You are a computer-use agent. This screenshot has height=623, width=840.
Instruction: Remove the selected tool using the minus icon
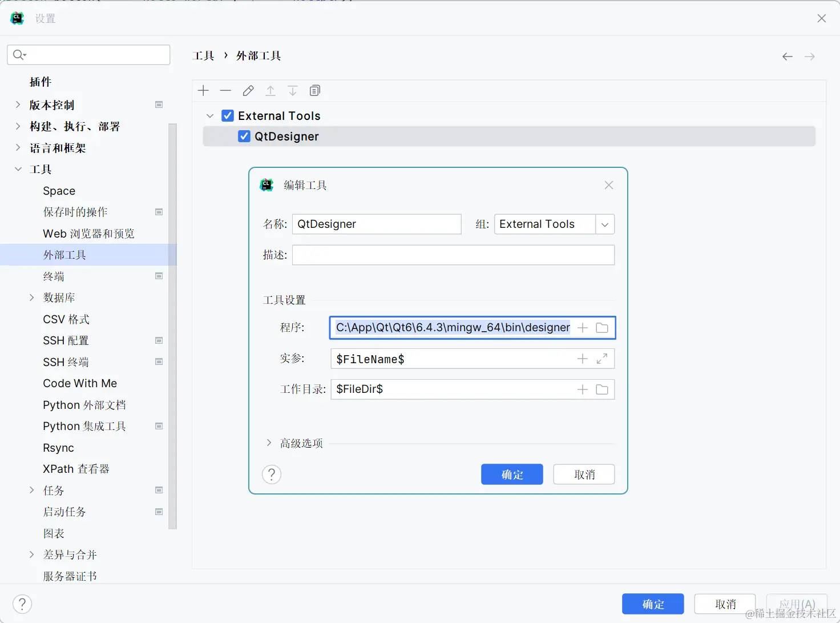pos(225,90)
